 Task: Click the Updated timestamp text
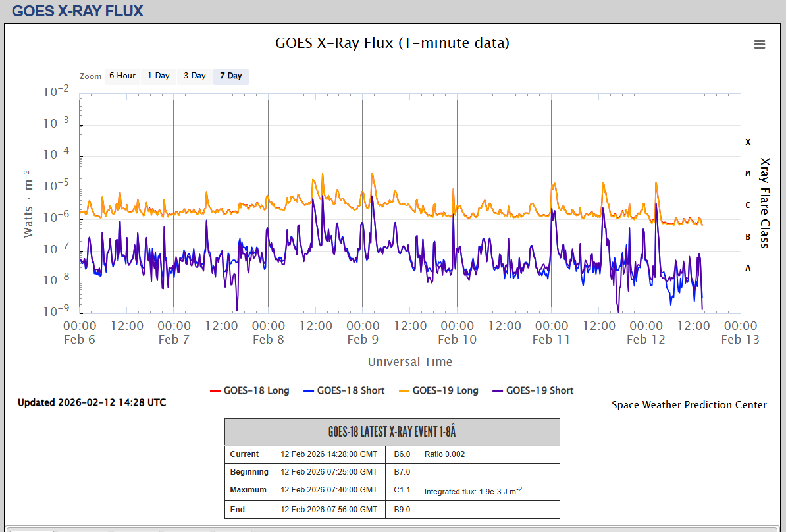[x=92, y=402]
